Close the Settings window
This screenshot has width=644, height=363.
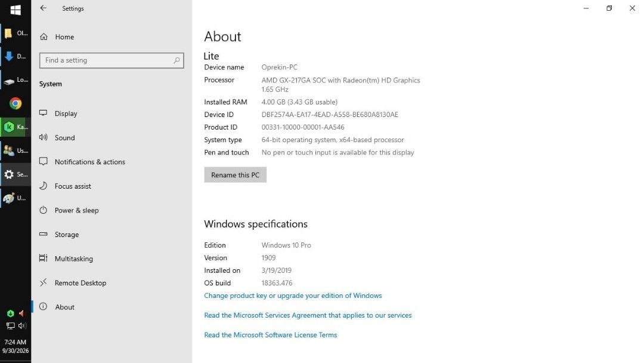click(632, 8)
